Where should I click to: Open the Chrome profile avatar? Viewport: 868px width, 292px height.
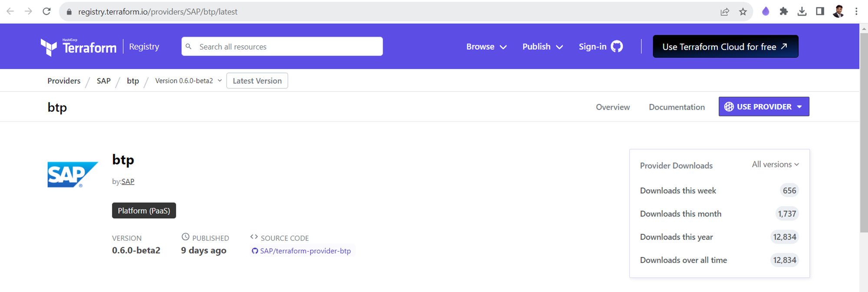click(838, 12)
